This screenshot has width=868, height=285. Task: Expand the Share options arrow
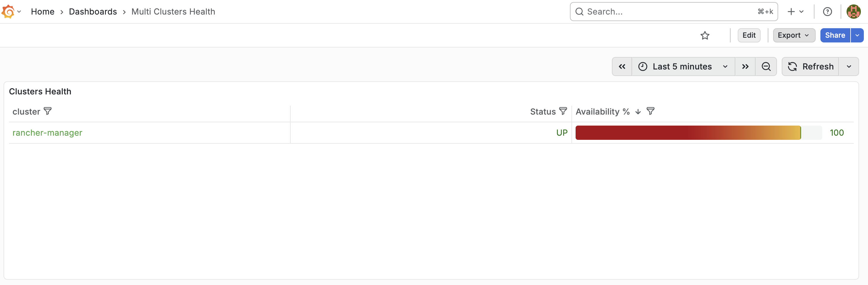[x=857, y=35]
